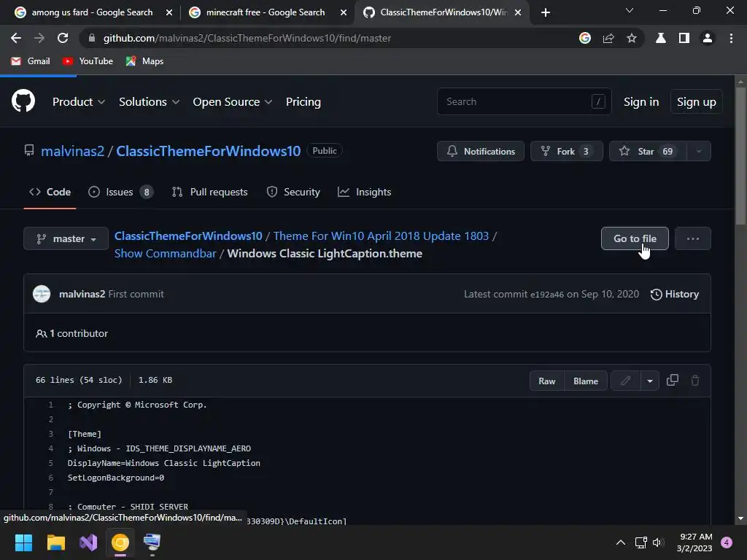Open Chrome Labs flask icon
Image resolution: width=747 pixels, height=560 pixels.
tap(661, 38)
